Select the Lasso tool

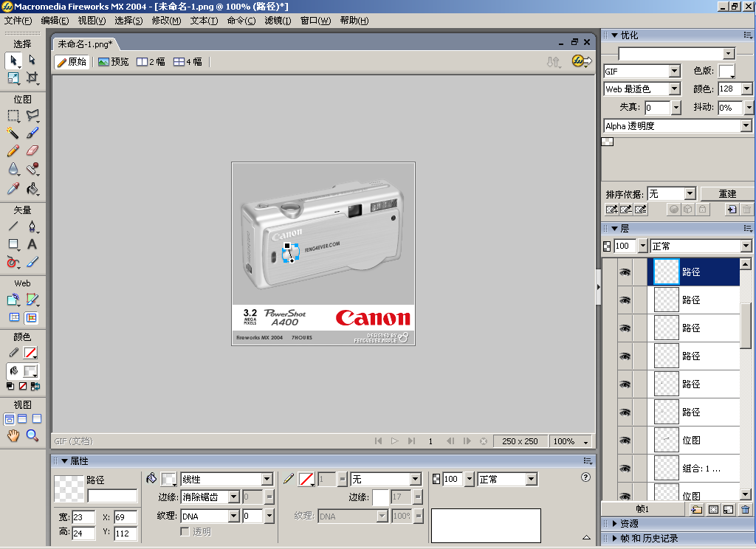32,116
